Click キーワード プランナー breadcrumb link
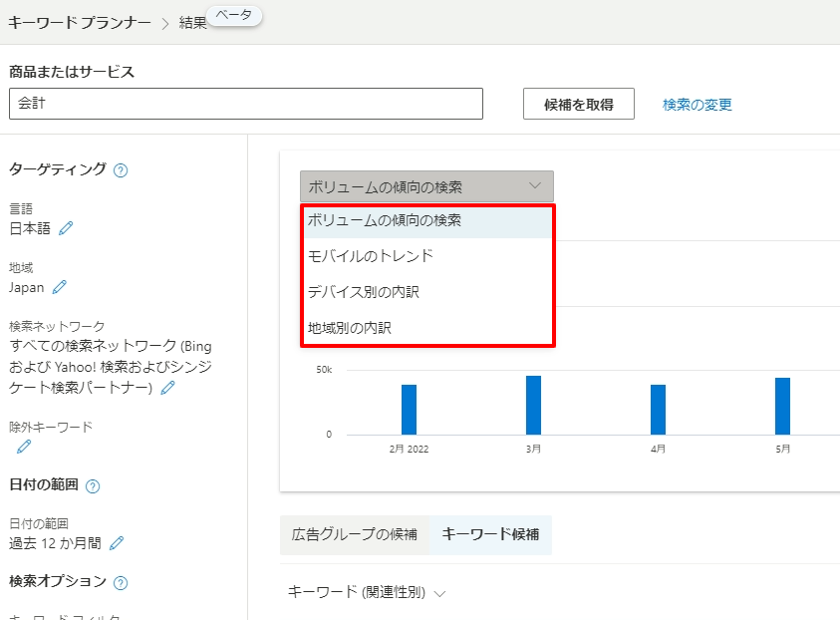 [79, 21]
